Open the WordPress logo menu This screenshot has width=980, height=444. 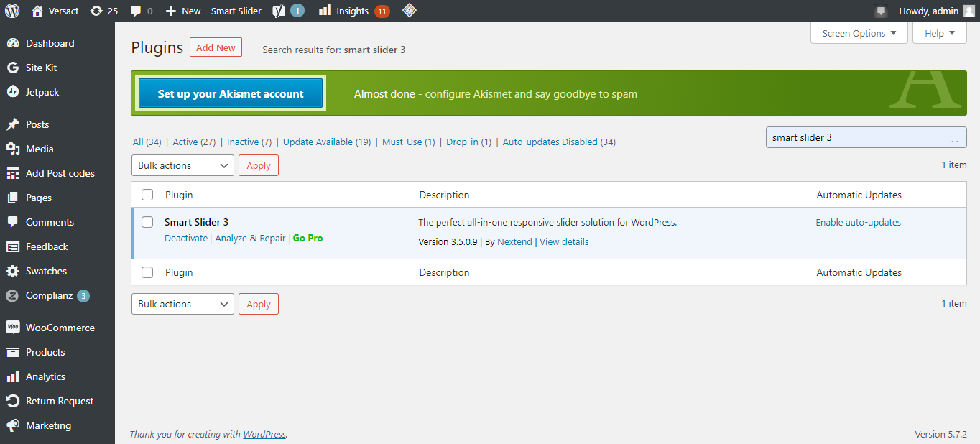click(x=12, y=11)
